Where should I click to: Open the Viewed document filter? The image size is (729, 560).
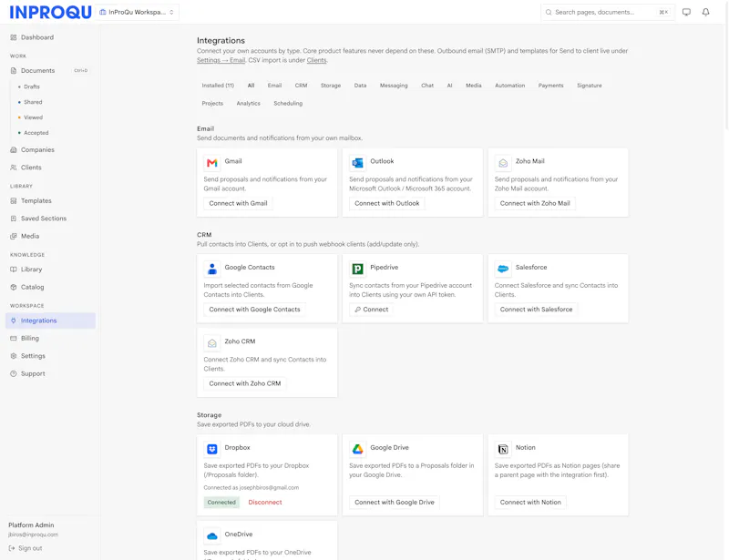coord(33,117)
